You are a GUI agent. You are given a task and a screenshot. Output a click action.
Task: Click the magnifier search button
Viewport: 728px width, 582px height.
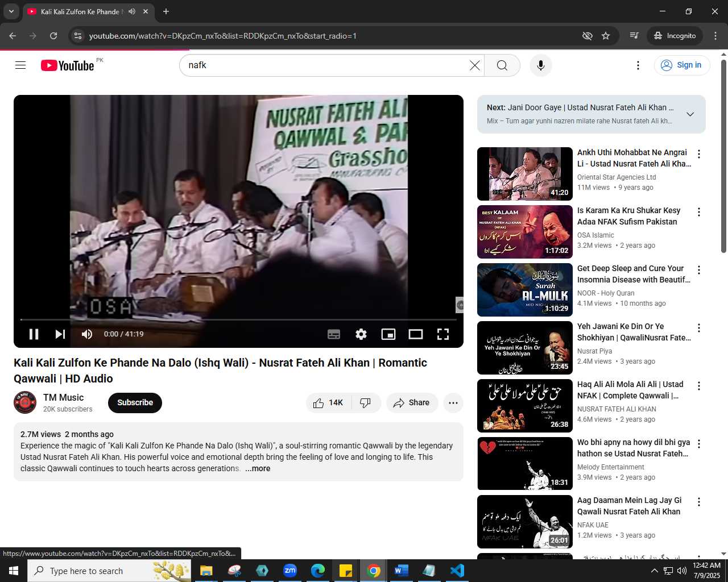[x=502, y=65]
